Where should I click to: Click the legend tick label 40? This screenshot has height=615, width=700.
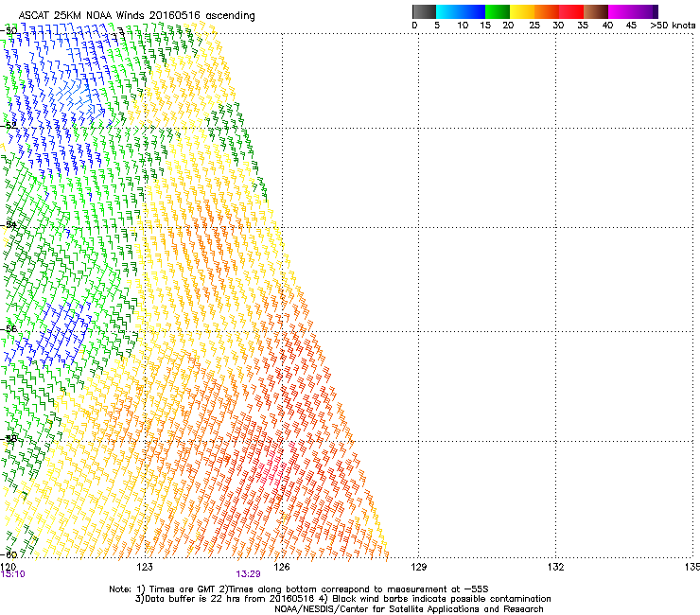pyautogui.click(x=607, y=26)
